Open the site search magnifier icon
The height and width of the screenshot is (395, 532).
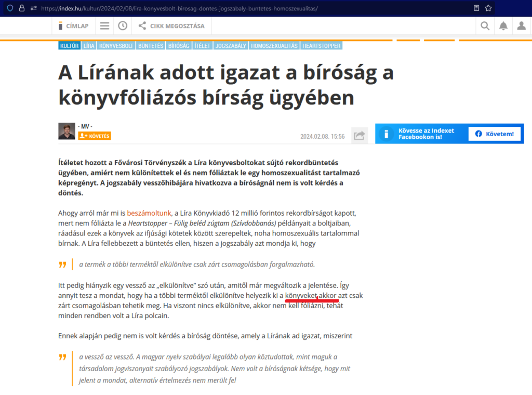click(485, 25)
